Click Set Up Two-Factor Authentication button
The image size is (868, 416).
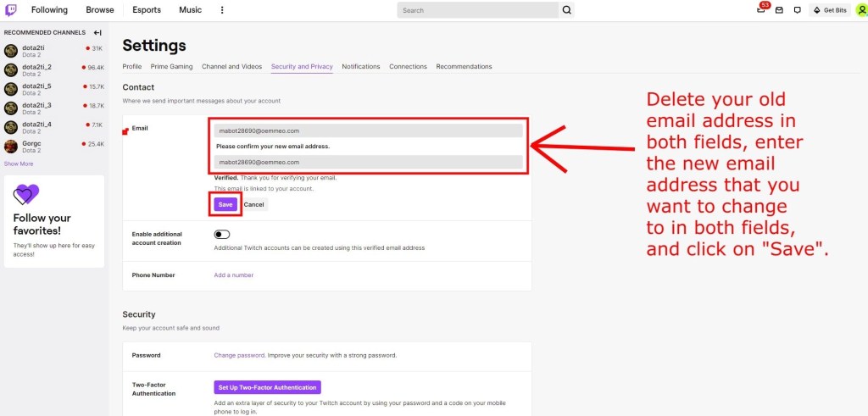pyautogui.click(x=267, y=387)
